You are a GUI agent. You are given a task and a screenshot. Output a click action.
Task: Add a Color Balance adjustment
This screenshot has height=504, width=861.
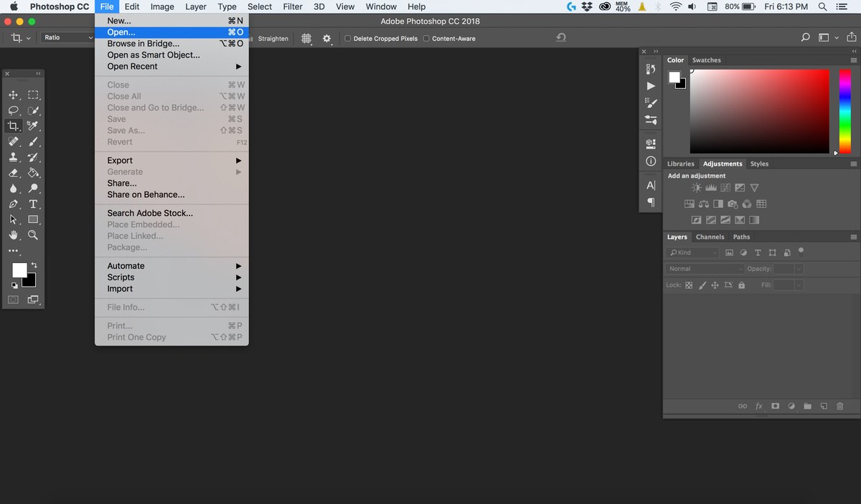click(704, 204)
